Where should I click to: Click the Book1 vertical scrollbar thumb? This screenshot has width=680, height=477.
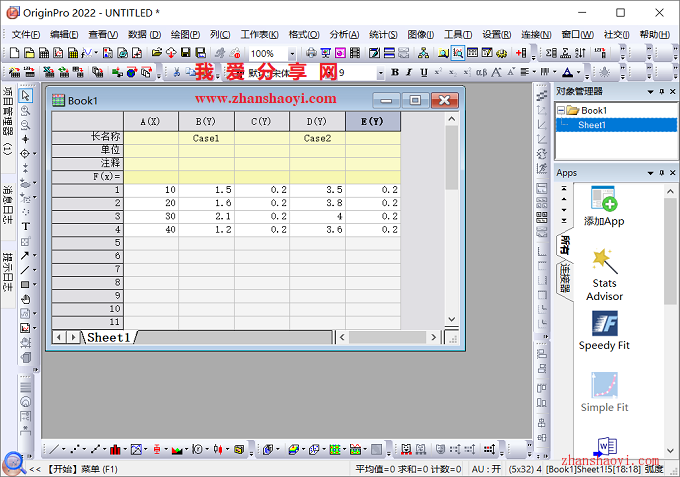(x=451, y=158)
